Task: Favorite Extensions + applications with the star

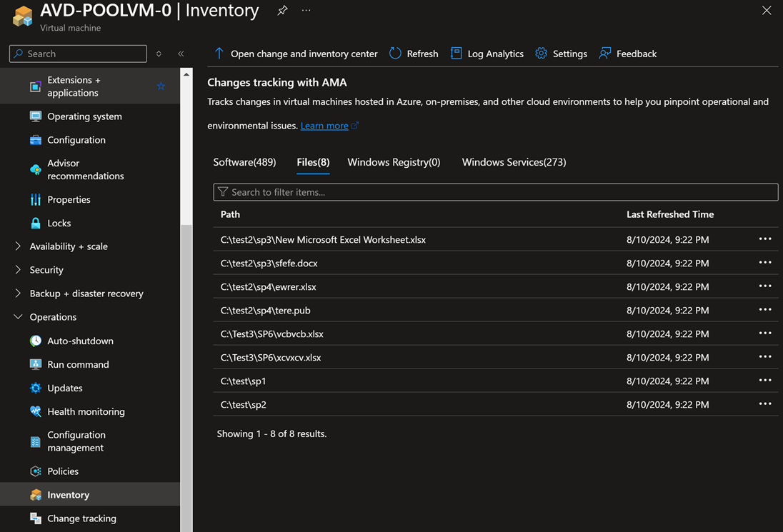Action: pyautogui.click(x=161, y=86)
